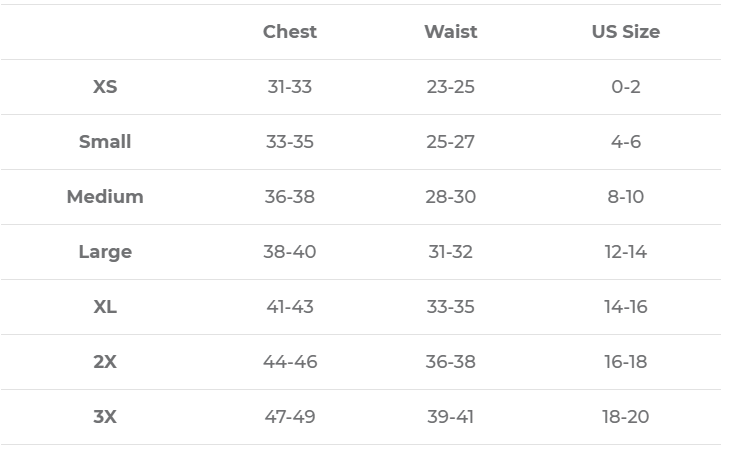Select the 3X row label
Screen dimensions: 729x464
105,417
